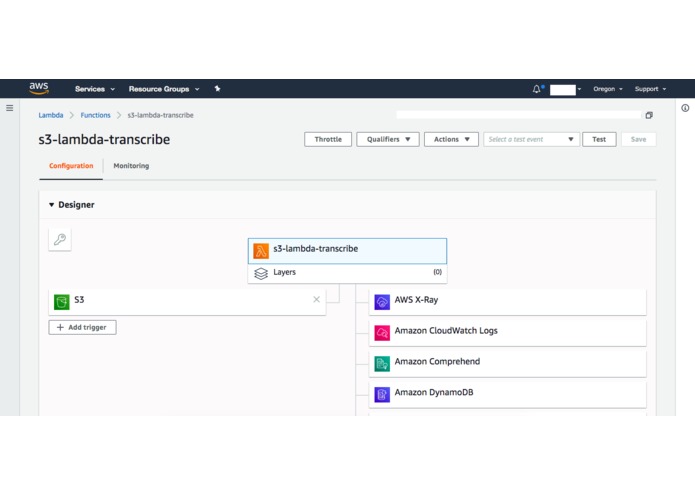Image resolution: width=695 pixels, height=494 pixels.
Task: Click the s3-lambda-transcribe breadcrumb text
Action: coord(160,115)
